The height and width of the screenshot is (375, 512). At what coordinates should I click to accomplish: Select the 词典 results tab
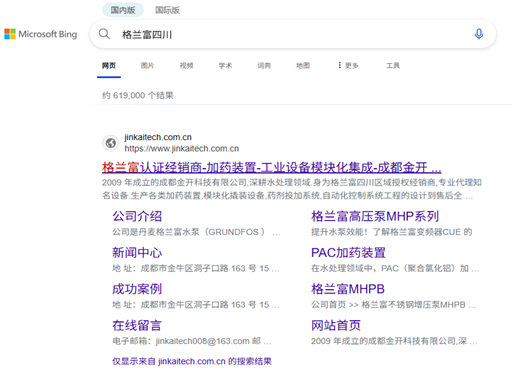point(264,65)
